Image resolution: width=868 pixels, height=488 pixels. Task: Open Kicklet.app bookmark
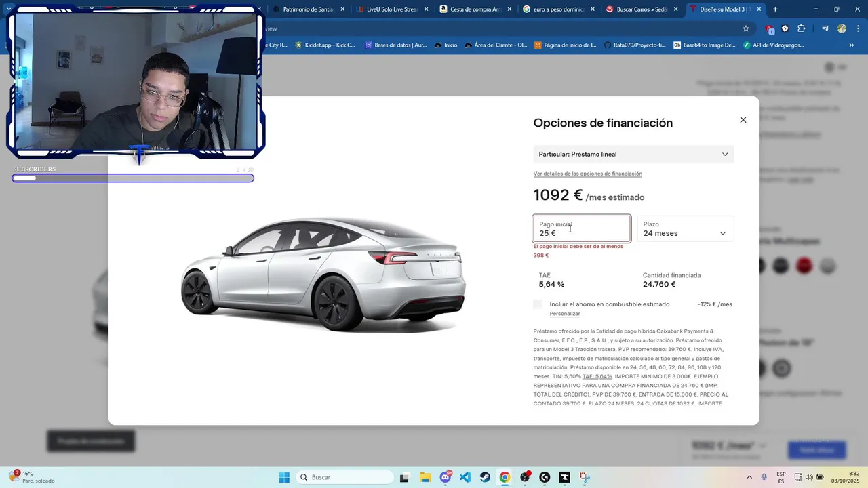[x=325, y=45]
